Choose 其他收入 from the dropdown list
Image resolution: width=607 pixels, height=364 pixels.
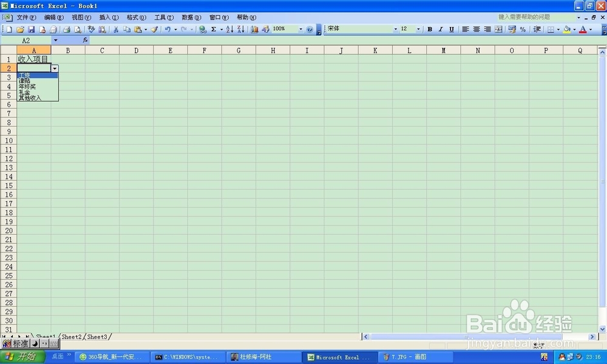(38, 98)
